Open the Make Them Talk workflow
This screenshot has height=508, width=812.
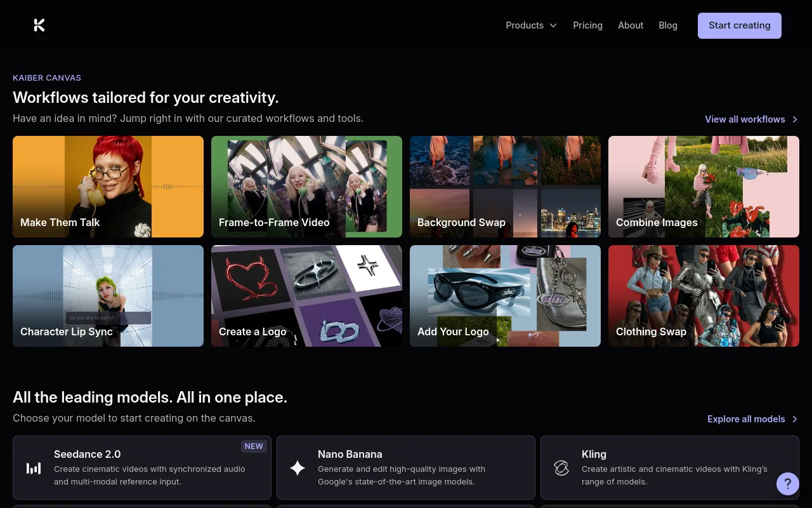point(108,187)
